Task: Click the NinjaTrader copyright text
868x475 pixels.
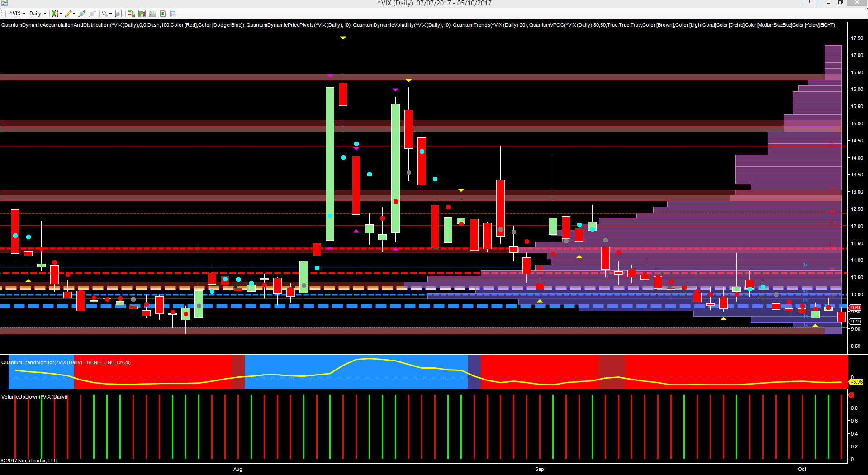Action: (29, 461)
